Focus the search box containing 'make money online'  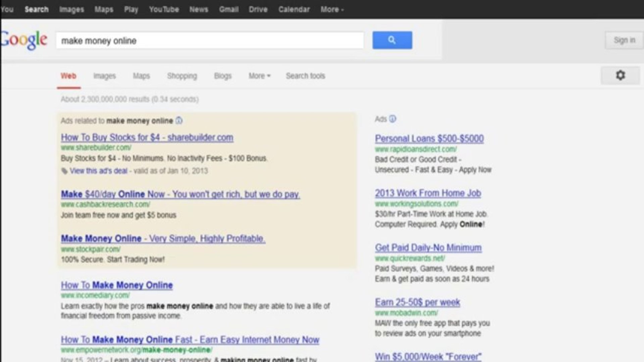(x=210, y=41)
